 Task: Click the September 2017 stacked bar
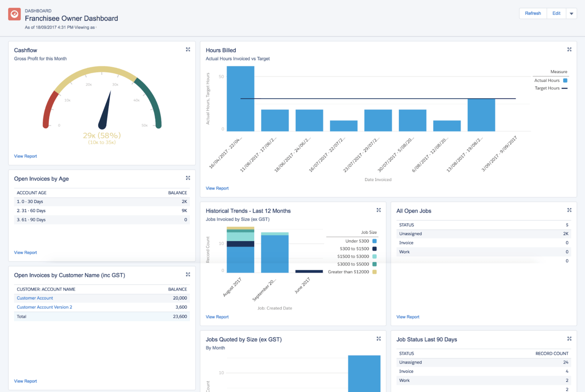tap(275, 253)
